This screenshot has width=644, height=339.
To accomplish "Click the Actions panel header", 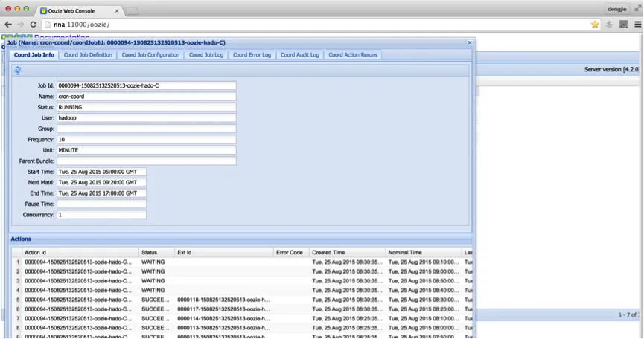I will click(x=240, y=239).
